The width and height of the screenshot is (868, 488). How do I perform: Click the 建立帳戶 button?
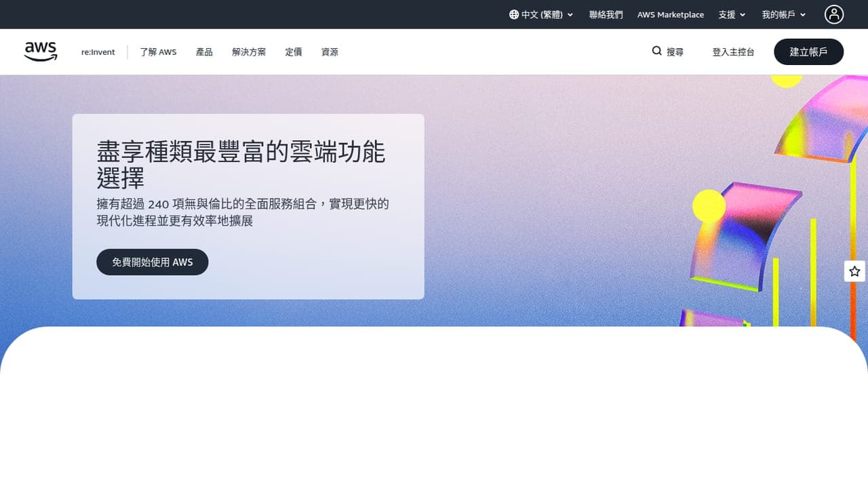pos(809,52)
